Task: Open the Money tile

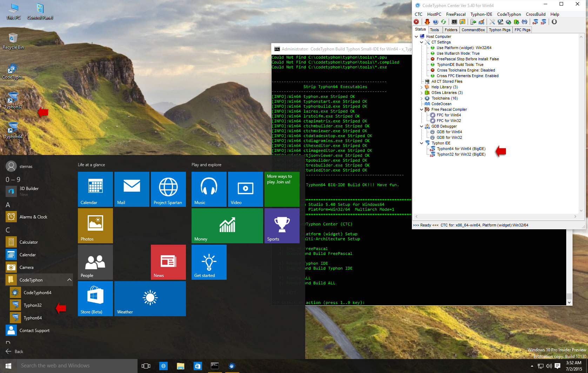Action: click(x=227, y=226)
